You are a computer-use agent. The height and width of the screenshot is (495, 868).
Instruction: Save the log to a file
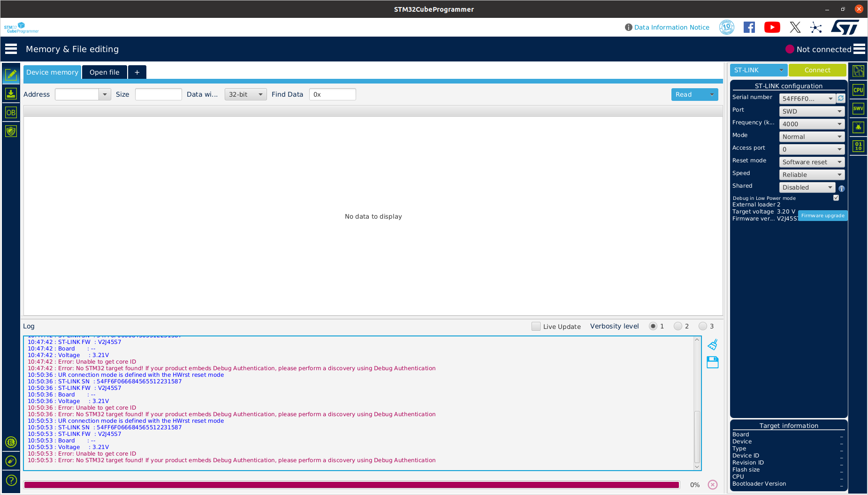click(x=713, y=362)
